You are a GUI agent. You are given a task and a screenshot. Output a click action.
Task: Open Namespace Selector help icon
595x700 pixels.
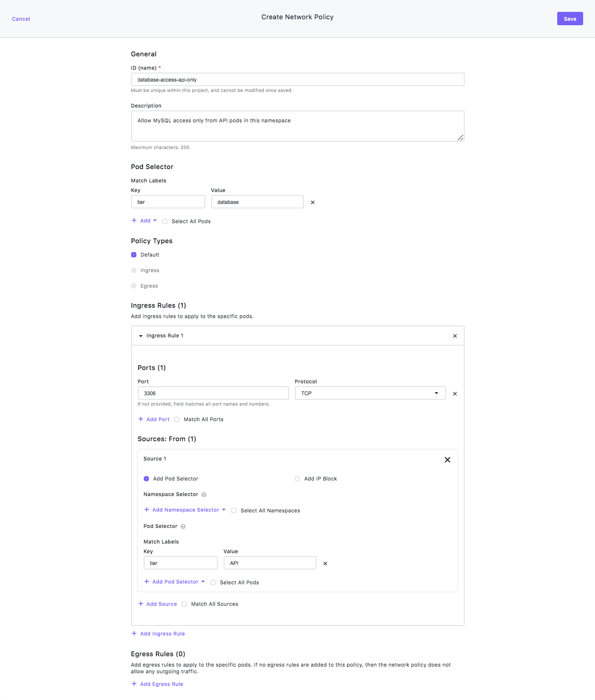pyautogui.click(x=204, y=495)
